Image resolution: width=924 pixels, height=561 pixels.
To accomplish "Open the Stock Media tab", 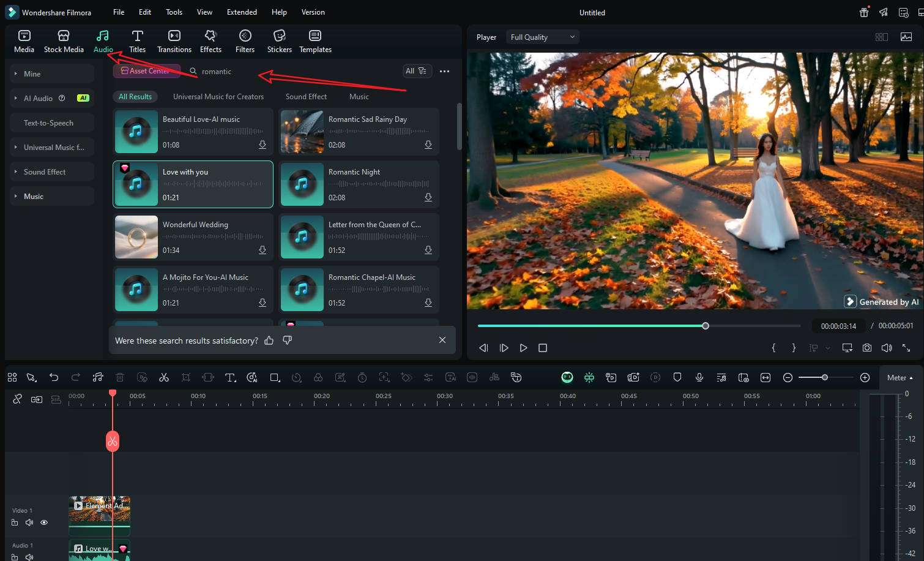I will [x=64, y=41].
